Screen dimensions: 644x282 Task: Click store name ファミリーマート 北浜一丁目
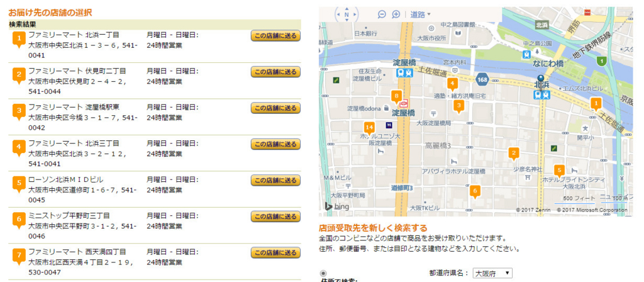[x=74, y=35]
